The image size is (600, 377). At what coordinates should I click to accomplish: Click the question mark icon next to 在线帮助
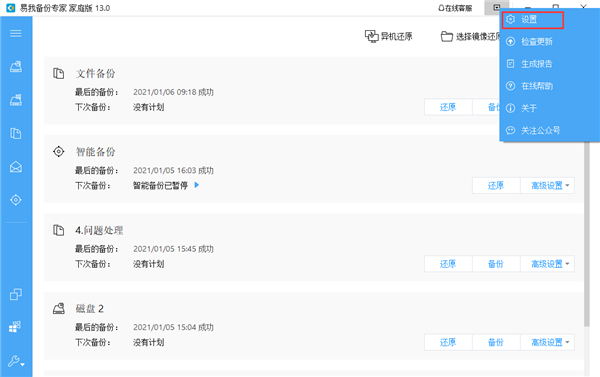tap(510, 86)
